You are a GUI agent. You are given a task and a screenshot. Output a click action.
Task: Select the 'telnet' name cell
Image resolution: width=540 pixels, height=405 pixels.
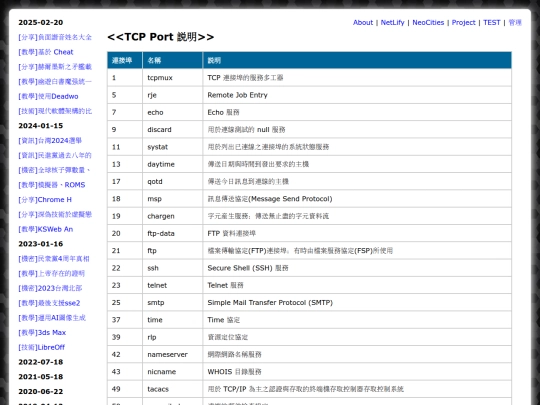[x=173, y=285]
